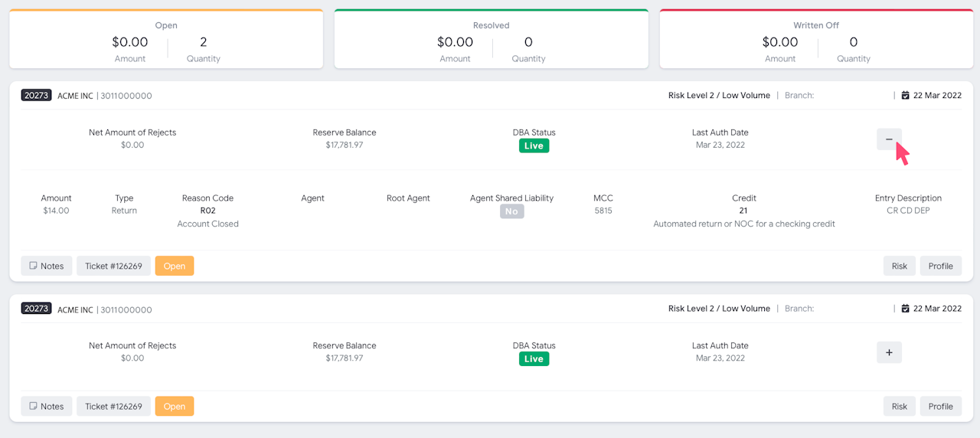The image size is (980, 438).
Task: Click merchant ID 20273 badge in second card
Action: [36, 309]
